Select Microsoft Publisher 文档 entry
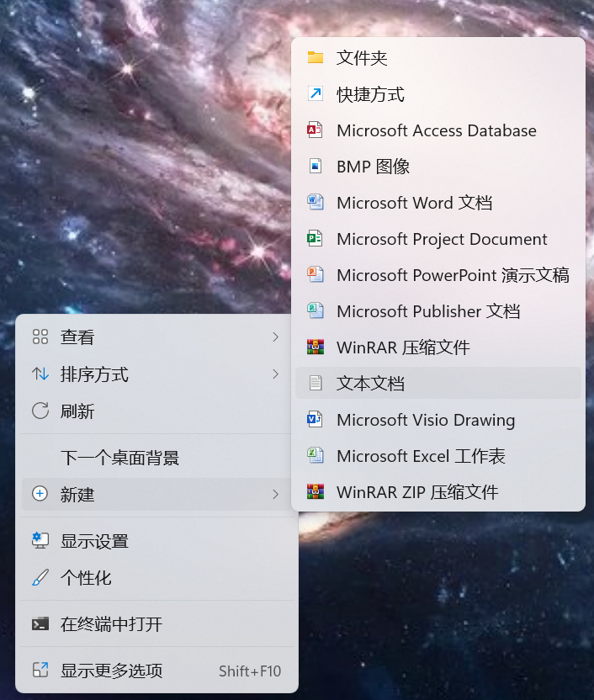 click(438, 311)
